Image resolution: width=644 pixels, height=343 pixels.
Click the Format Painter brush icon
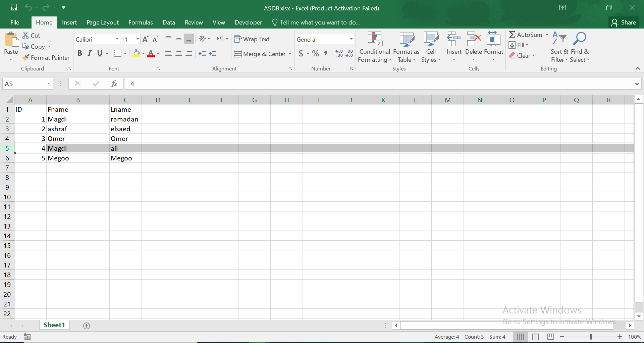[26, 58]
